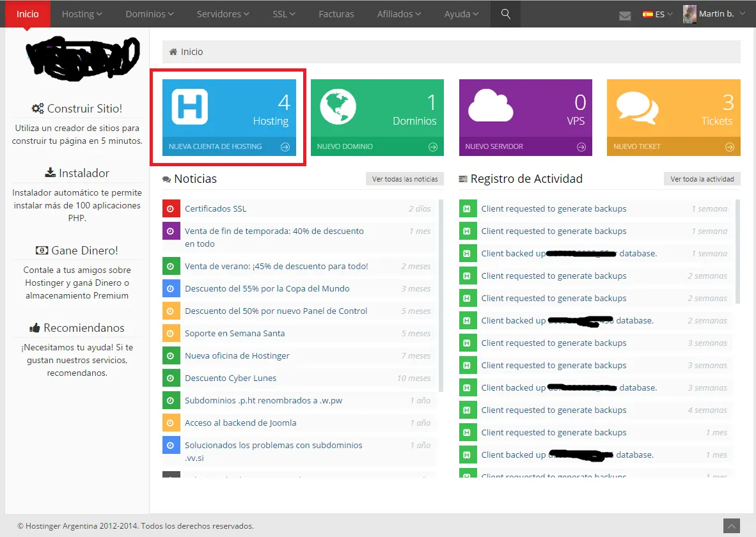Expand the Servidores dropdown menu

click(x=223, y=14)
